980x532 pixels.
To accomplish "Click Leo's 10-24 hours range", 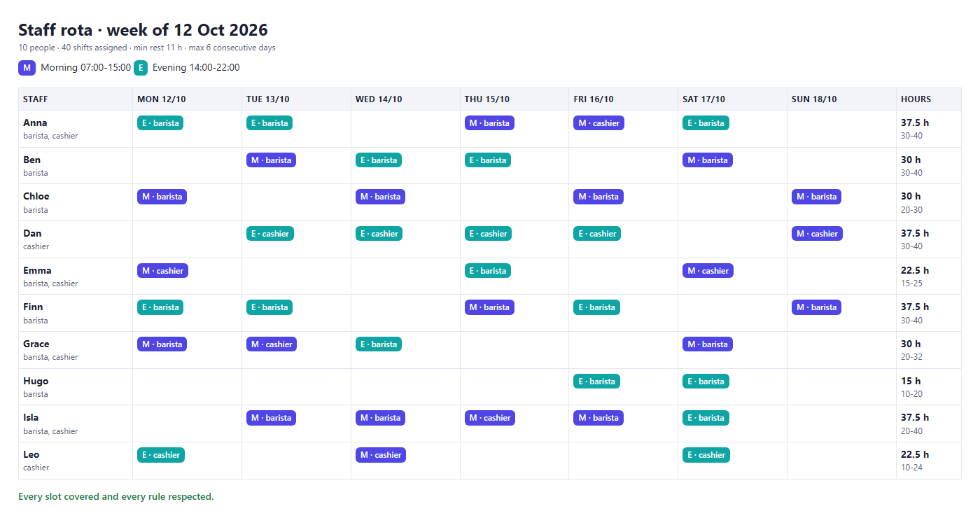I will [x=911, y=468].
